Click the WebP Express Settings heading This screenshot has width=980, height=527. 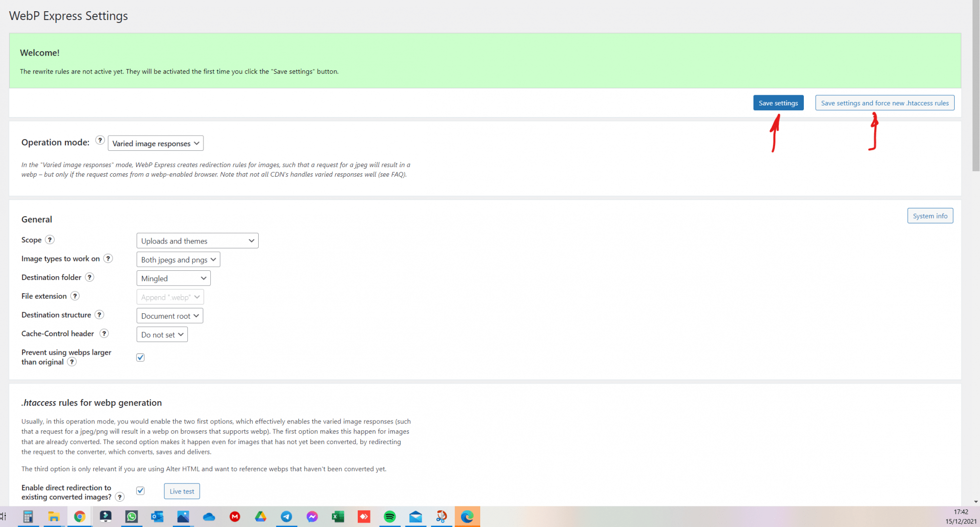coord(68,16)
